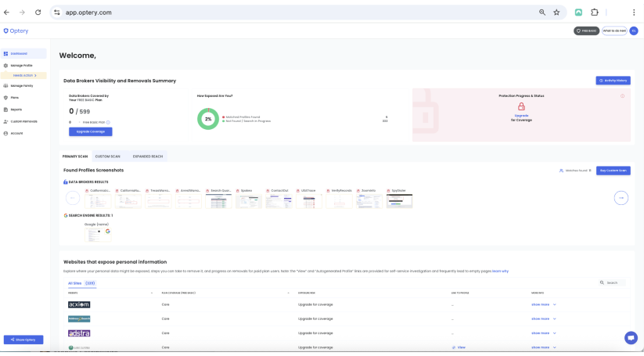
Task: Open the second California screenshot thumbnail
Action: coord(128,201)
